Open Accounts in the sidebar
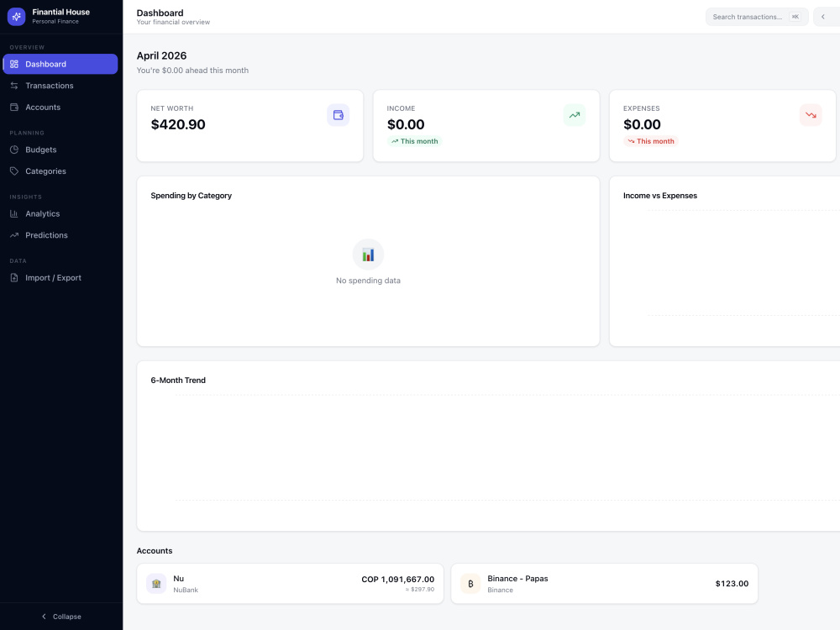 tap(60, 108)
